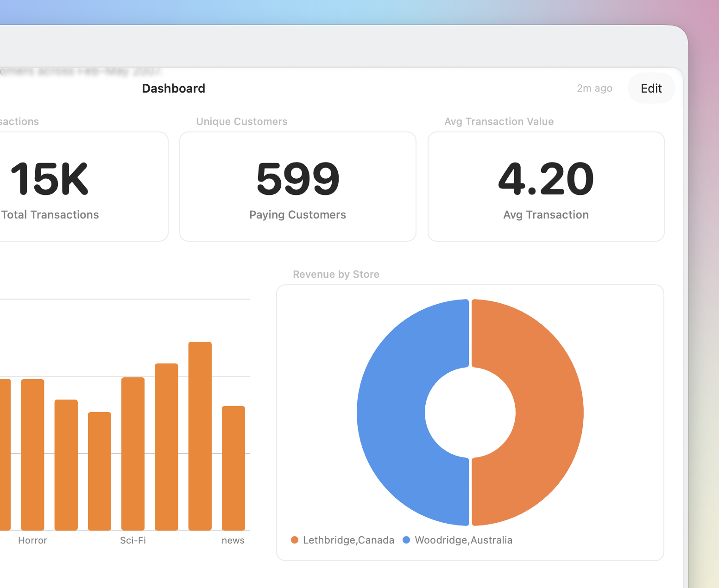
Task: Select the 599 Paying Customers stat card
Action: click(x=297, y=186)
